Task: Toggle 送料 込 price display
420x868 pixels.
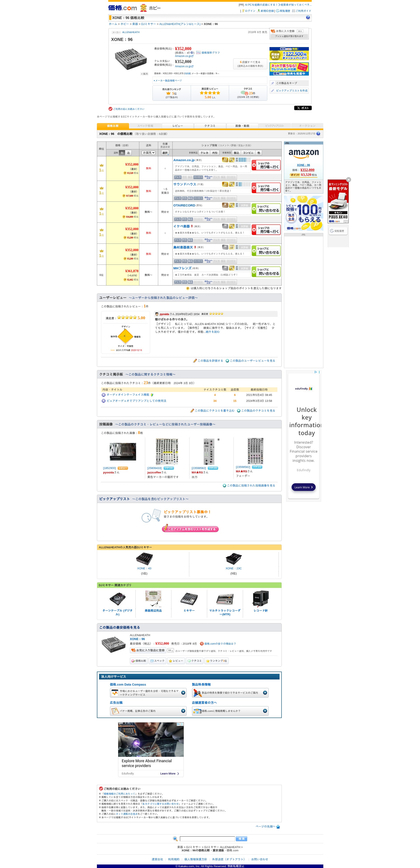Action: click(x=128, y=153)
